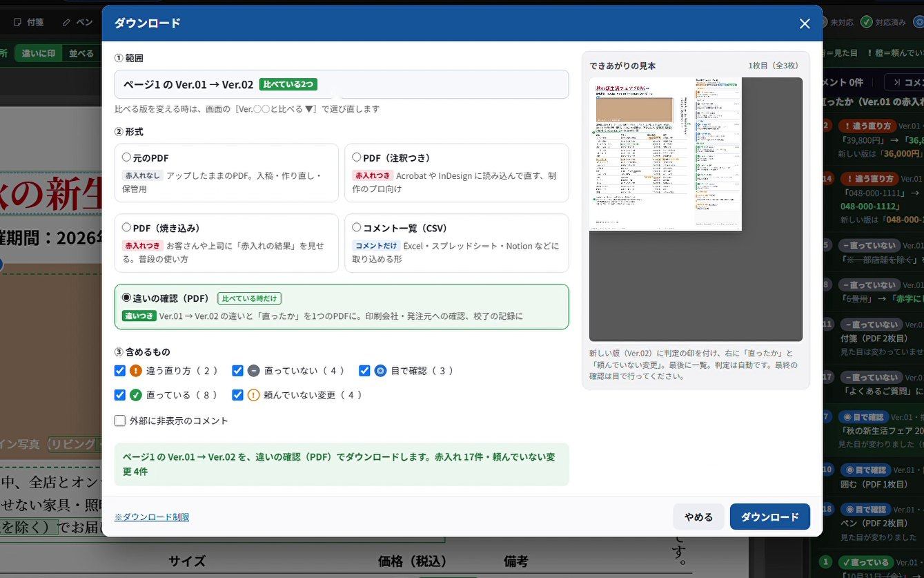924x578 pixels.
Task: Uncheck the 違う直り方（2）checkbox
Action: tap(120, 371)
